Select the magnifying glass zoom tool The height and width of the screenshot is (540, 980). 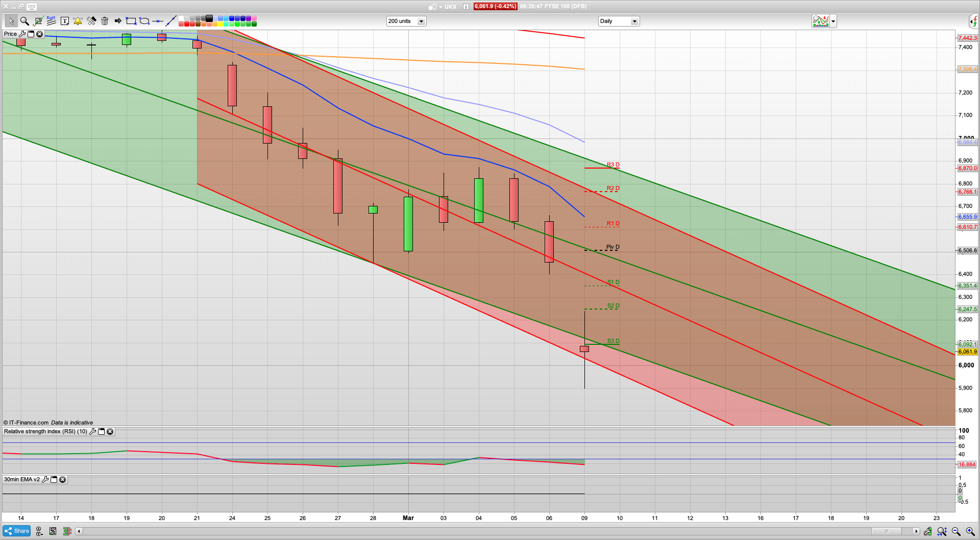tap(24, 21)
